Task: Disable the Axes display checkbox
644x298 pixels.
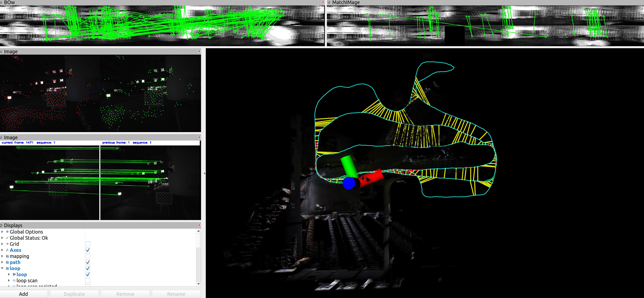Action: click(88, 250)
